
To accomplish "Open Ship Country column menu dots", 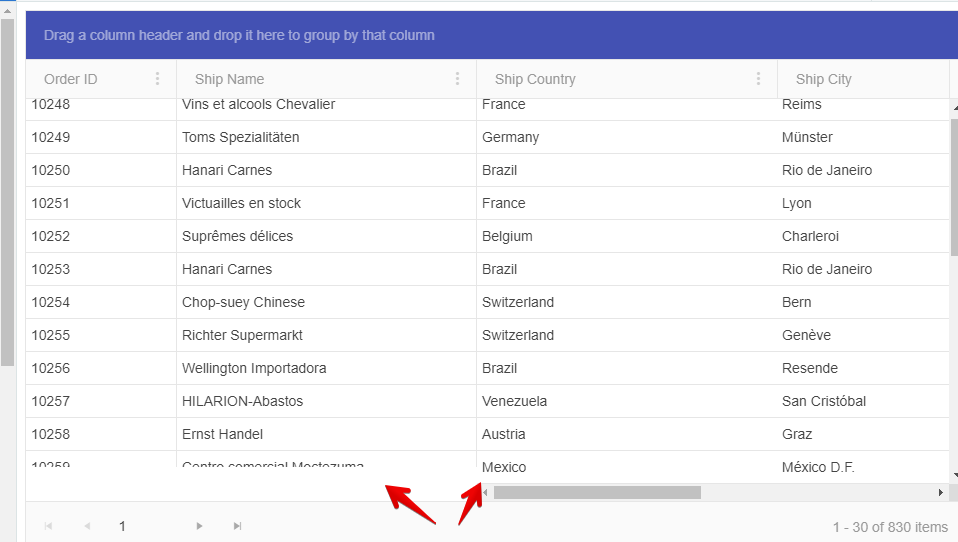I will coord(757,79).
